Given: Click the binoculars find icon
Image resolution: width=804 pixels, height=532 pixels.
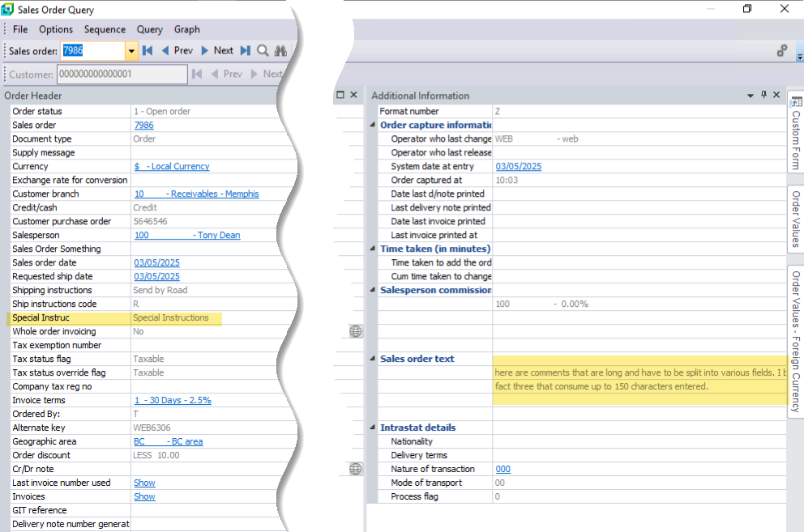Looking at the screenshot, I should coord(280,51).
